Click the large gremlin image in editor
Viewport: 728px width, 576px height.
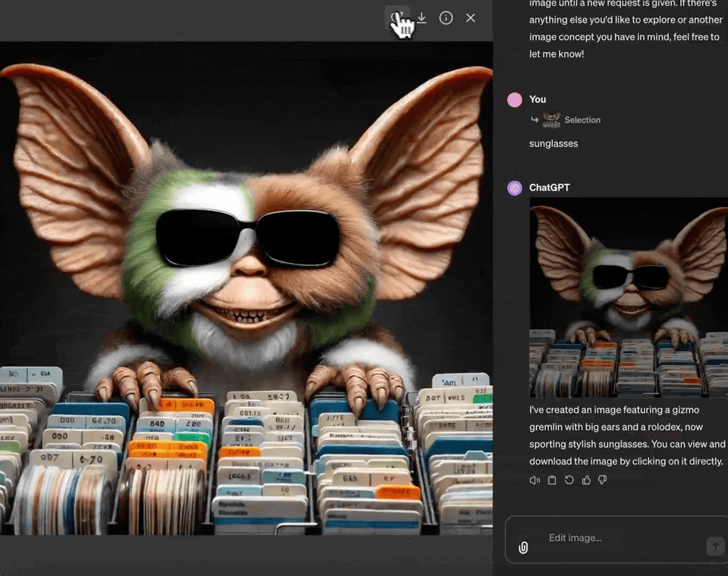246,288
